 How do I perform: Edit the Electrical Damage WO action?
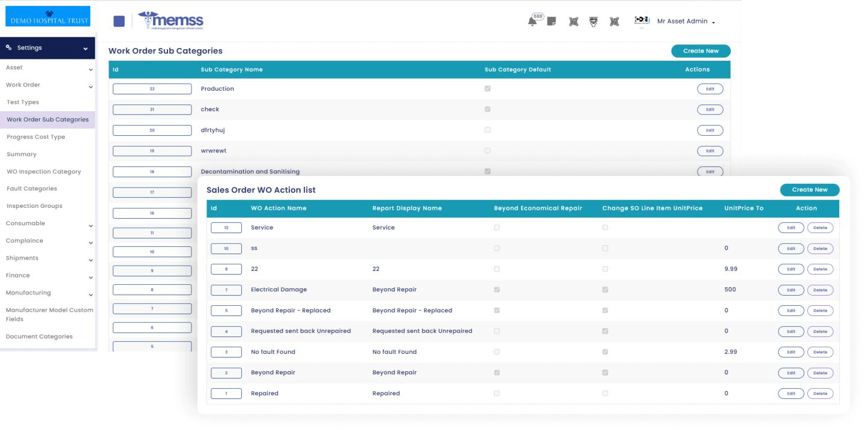point(791,290)
